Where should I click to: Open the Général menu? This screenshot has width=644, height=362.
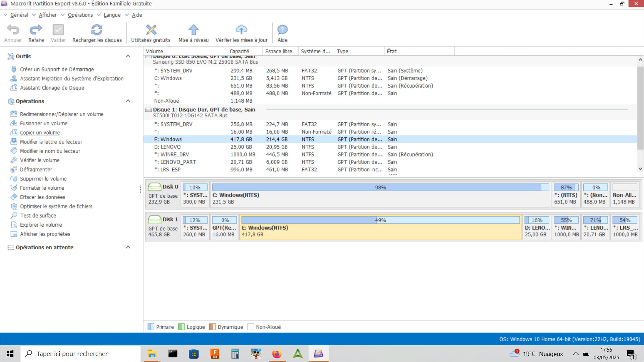coord(19,15)
